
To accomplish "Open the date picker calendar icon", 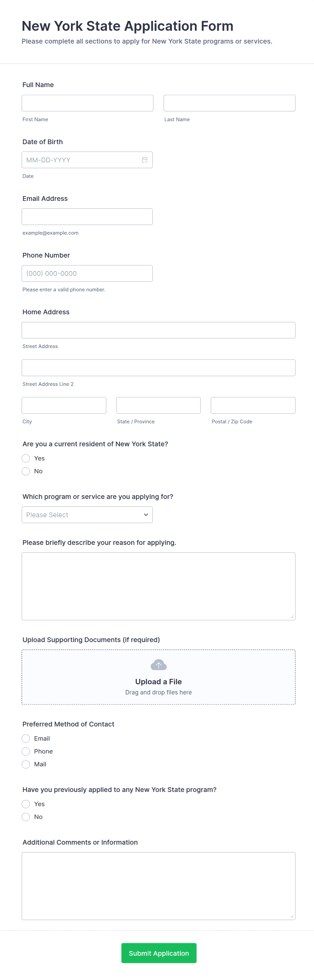I will click(x=145, y=160).
